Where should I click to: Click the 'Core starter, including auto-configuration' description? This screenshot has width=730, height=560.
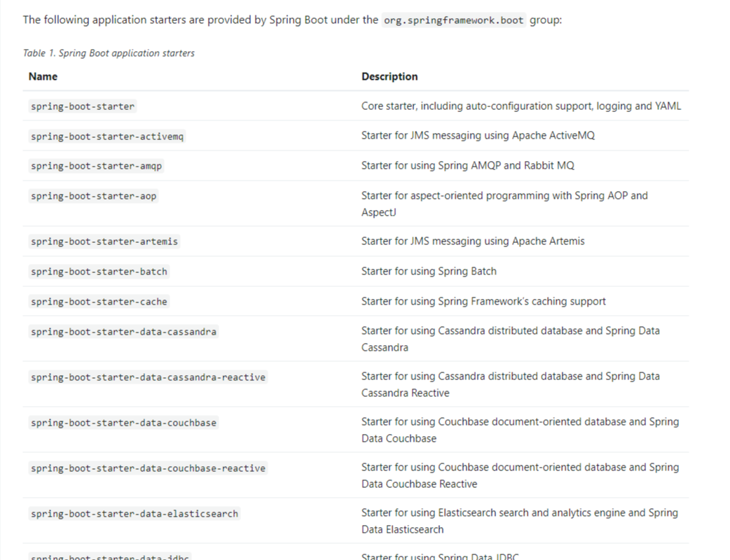tap(521, 106)
